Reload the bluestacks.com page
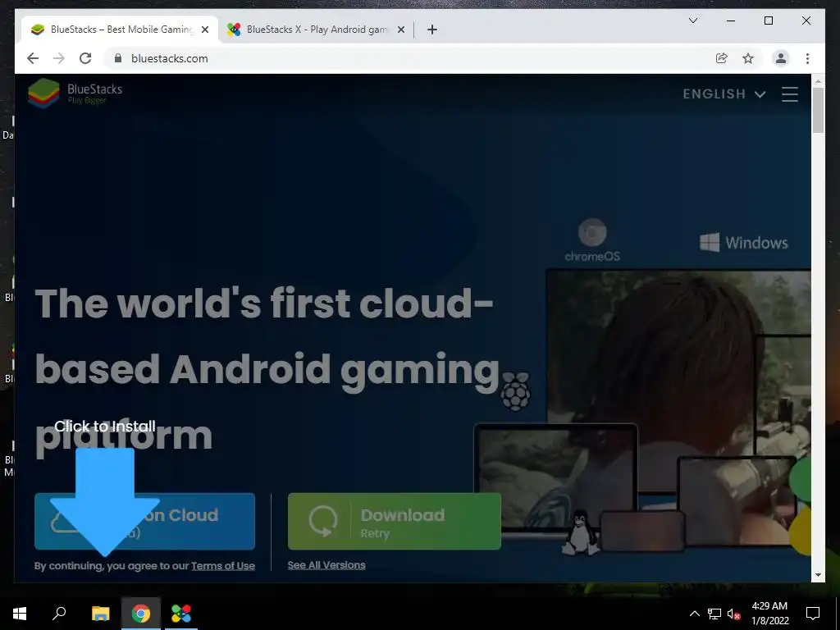The width and height of the screenshot is (840, 630). (85, 58)
